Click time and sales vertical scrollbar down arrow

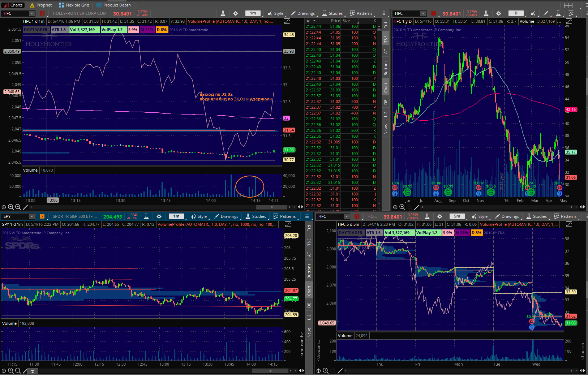(x=379, y=208)
